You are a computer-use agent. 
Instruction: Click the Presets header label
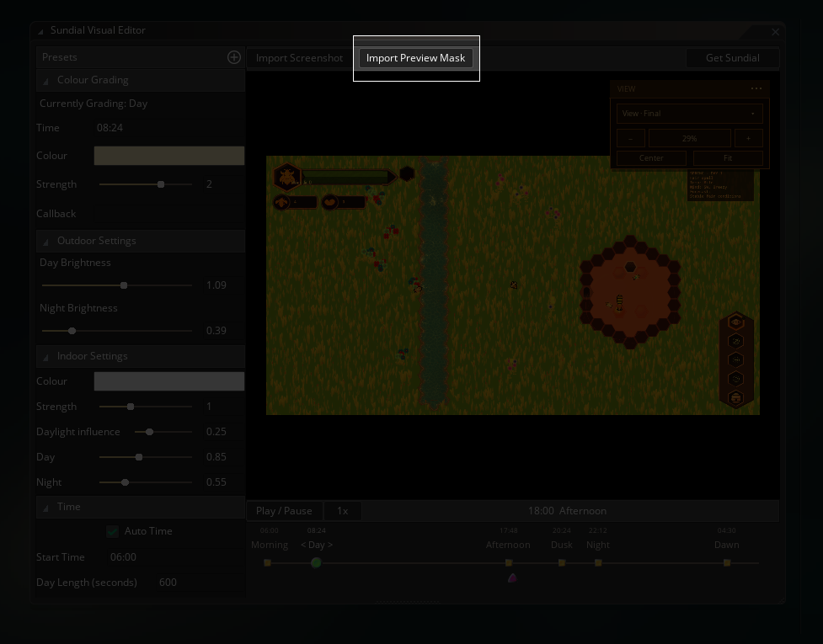coord(59,57)
